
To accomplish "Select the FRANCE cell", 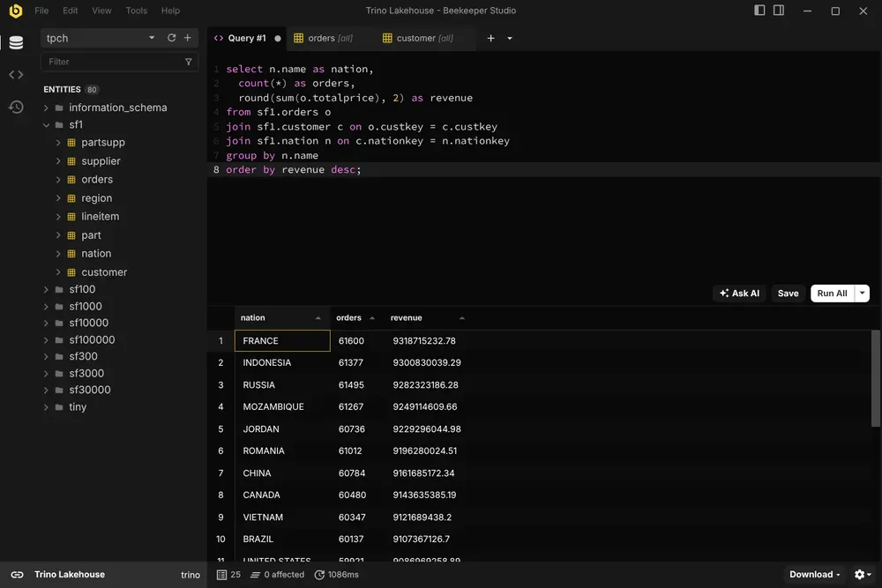I will point(282,340).
